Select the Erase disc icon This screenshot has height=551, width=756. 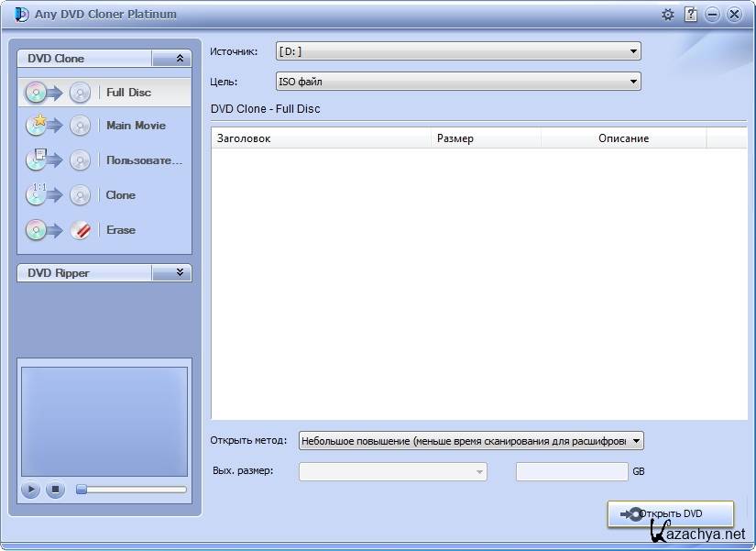pyautogui.click(x=58, y=230)
